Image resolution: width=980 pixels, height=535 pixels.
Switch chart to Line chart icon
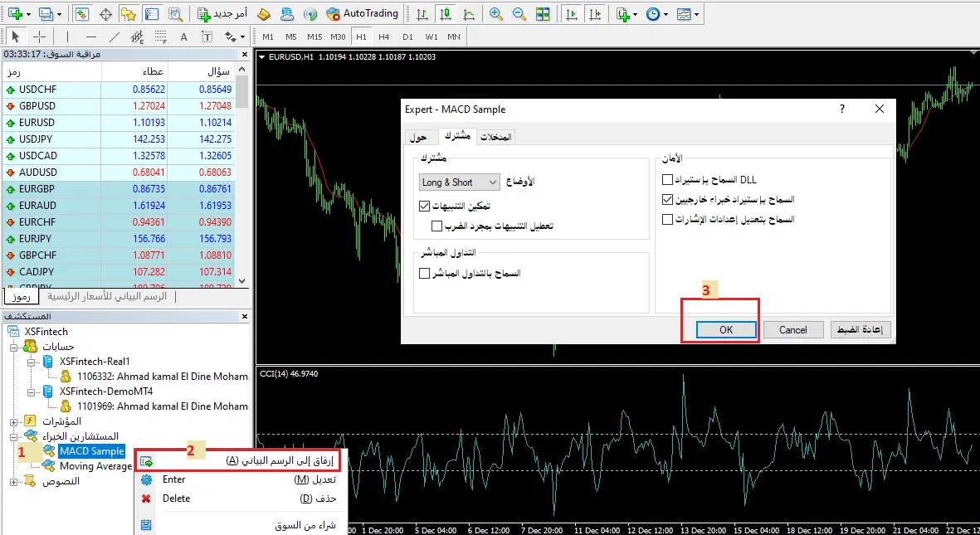(469, 13)
